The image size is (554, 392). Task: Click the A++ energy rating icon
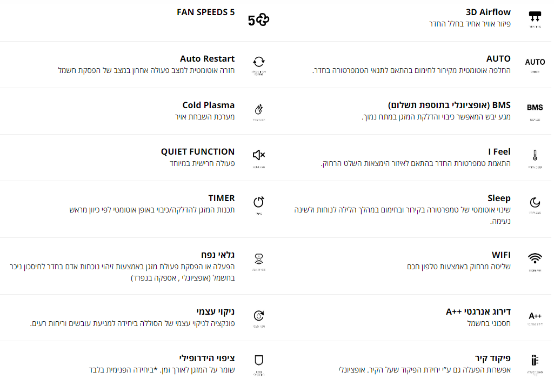coord(535,316)
